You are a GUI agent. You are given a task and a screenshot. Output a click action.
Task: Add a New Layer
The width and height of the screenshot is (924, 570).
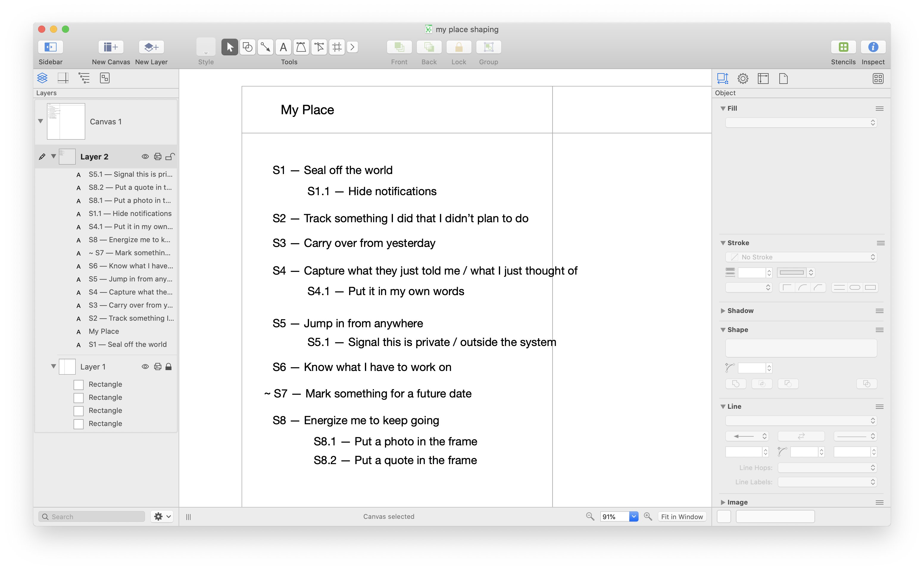click(151, 47)
